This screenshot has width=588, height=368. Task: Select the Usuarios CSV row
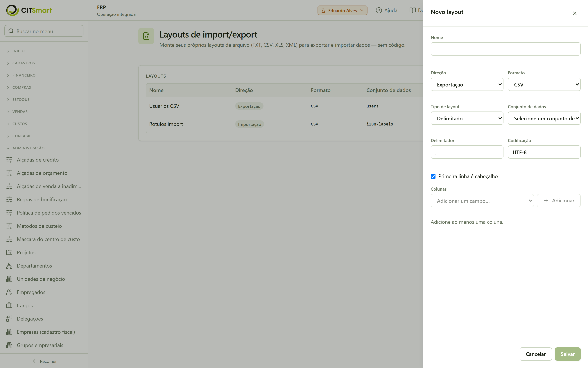click(284, 106)
